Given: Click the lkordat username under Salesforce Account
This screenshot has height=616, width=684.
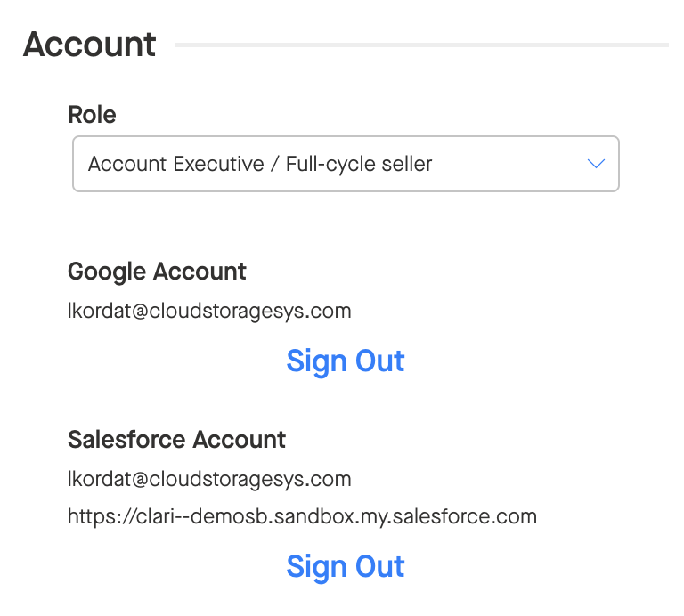Looking at the screenshot, I should 99,479.
